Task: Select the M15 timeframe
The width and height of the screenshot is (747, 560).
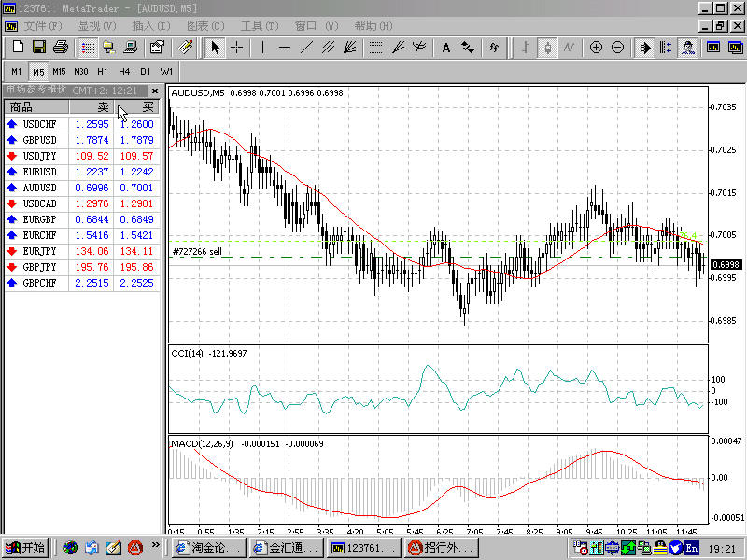Action: pyautogui.click(x=60, y=72)
